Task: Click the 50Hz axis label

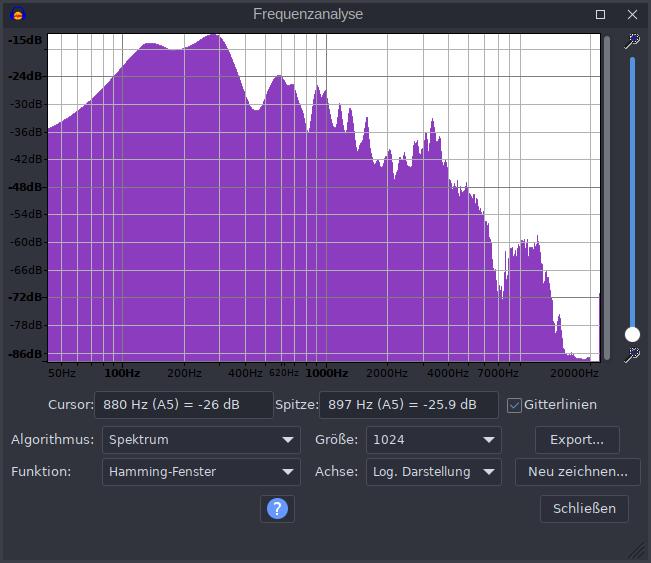Action: [62, 373]
